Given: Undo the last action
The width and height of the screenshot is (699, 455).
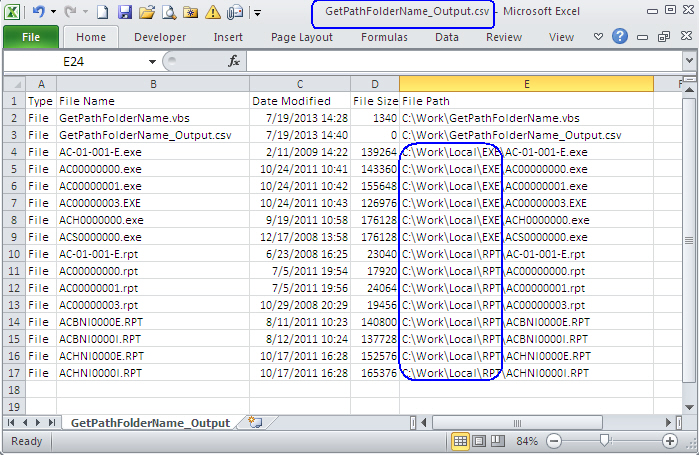Looking at the screenshot, I should [38, 12].
